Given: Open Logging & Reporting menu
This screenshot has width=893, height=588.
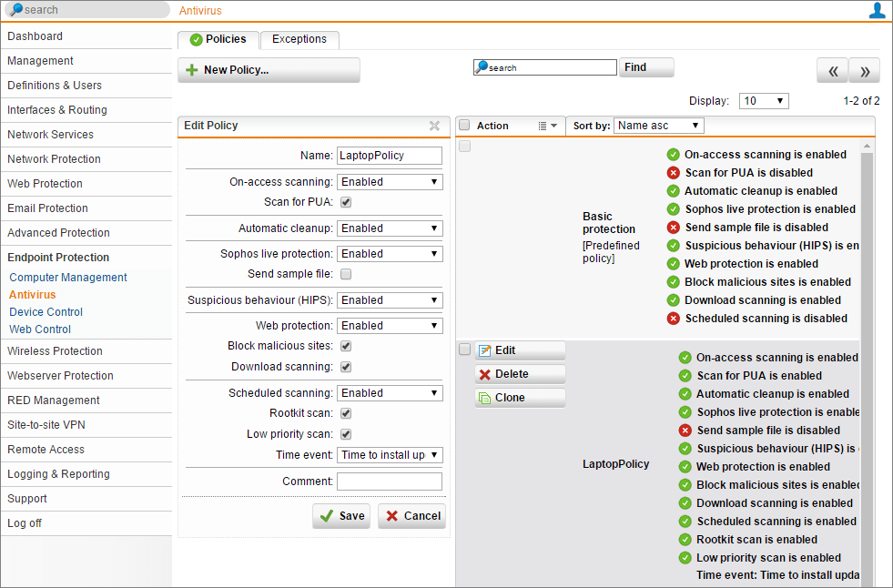Looking at the screenshot, I should coord(86,473).
